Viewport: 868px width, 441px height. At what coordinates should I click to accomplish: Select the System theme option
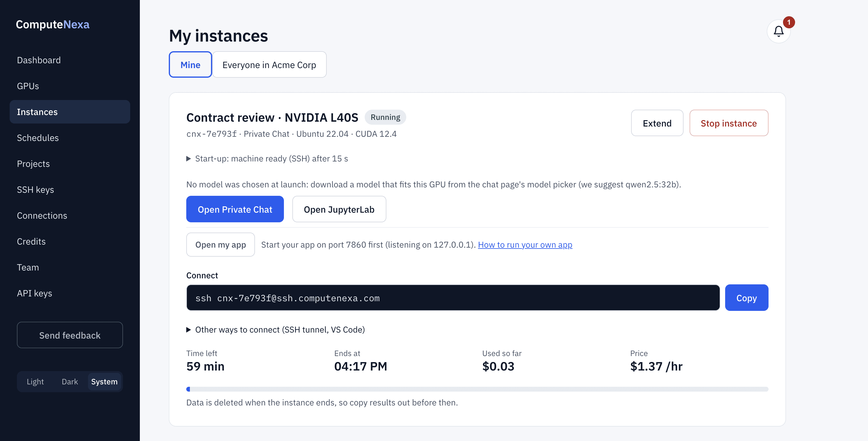pyautogui.click(x=105, y=381)
